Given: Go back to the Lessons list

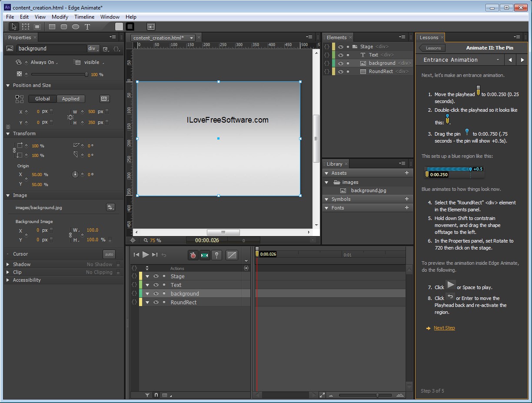Looking at the screenshot, I should [x=431, y=48].
